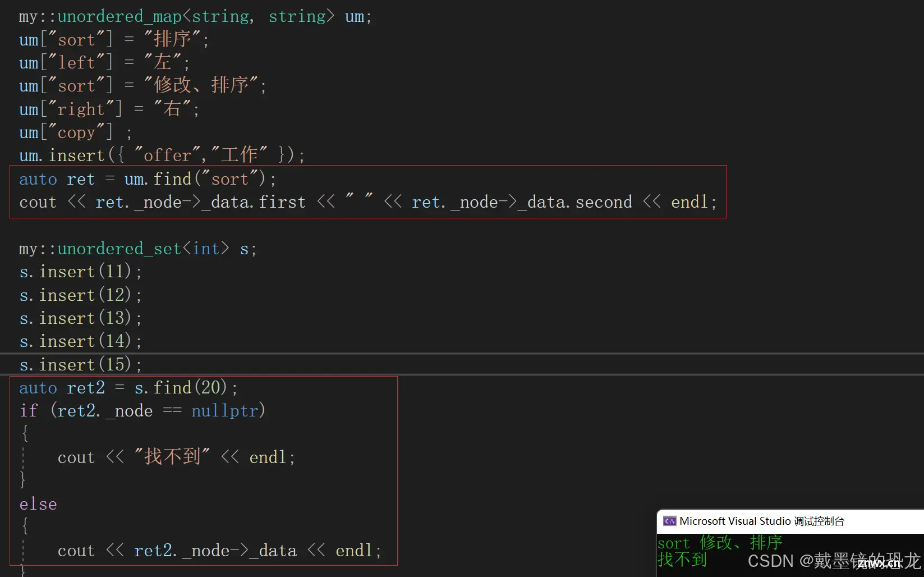Click the line 'cout << ret2._node->_data << endl;'
This screenshot has width=924, height=577.
pos(219,551)
